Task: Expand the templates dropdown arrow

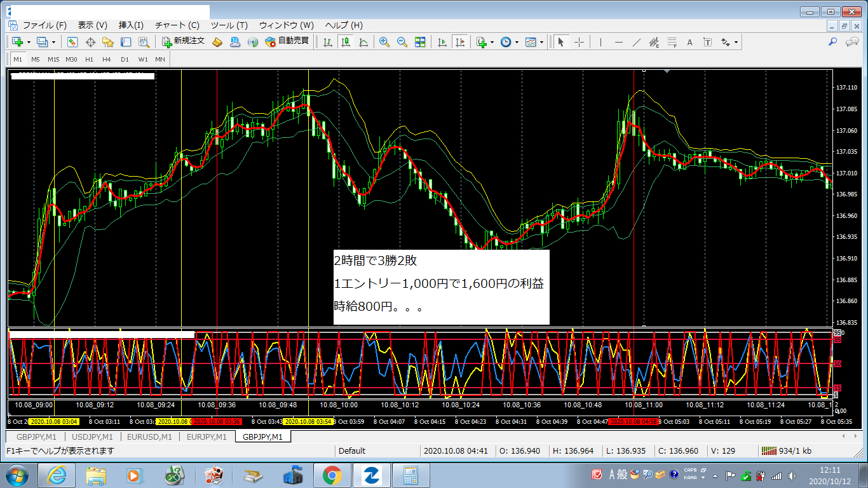Action: click(541, 43)
